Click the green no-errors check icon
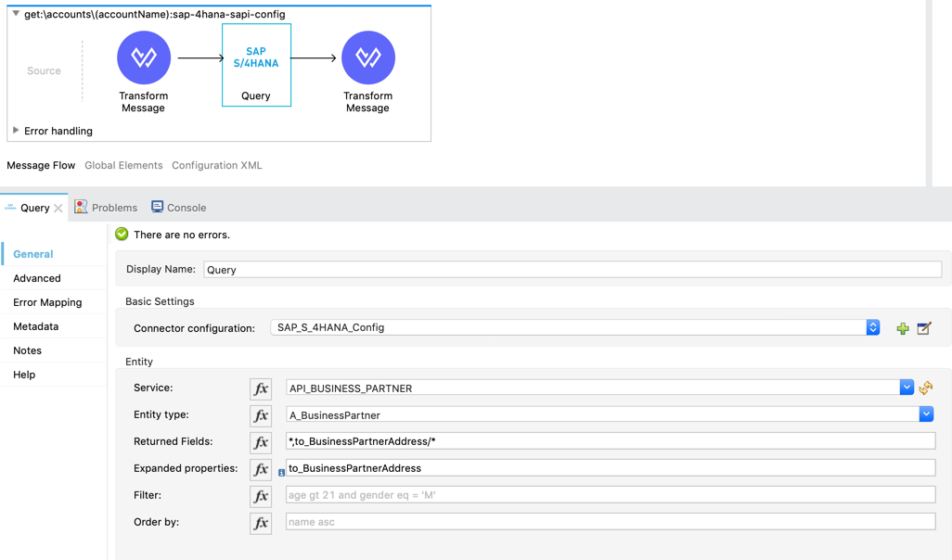 click(x=122, y=235)
